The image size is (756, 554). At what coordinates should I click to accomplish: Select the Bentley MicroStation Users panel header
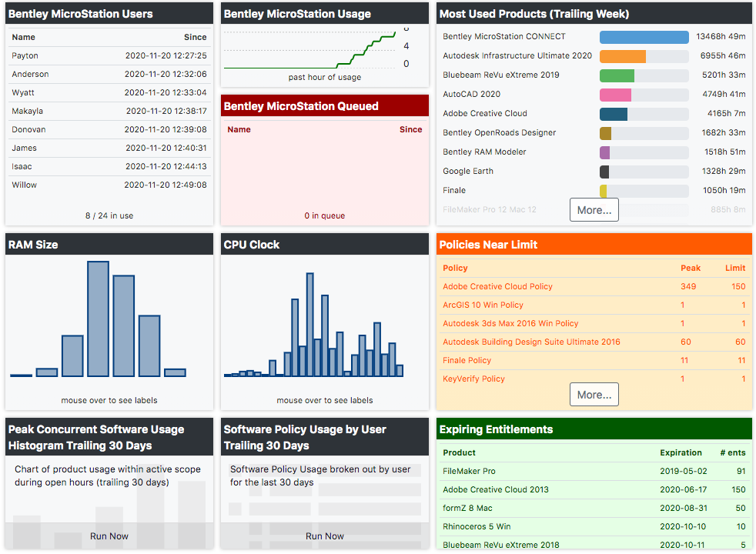[109, 14]
